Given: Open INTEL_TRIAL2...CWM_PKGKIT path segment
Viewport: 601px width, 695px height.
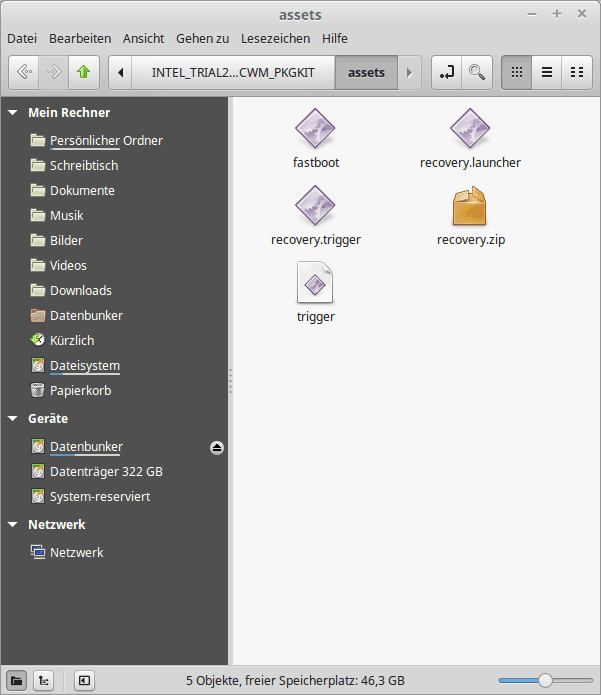Looking at the screenshot, I should (x=233, y=72).
